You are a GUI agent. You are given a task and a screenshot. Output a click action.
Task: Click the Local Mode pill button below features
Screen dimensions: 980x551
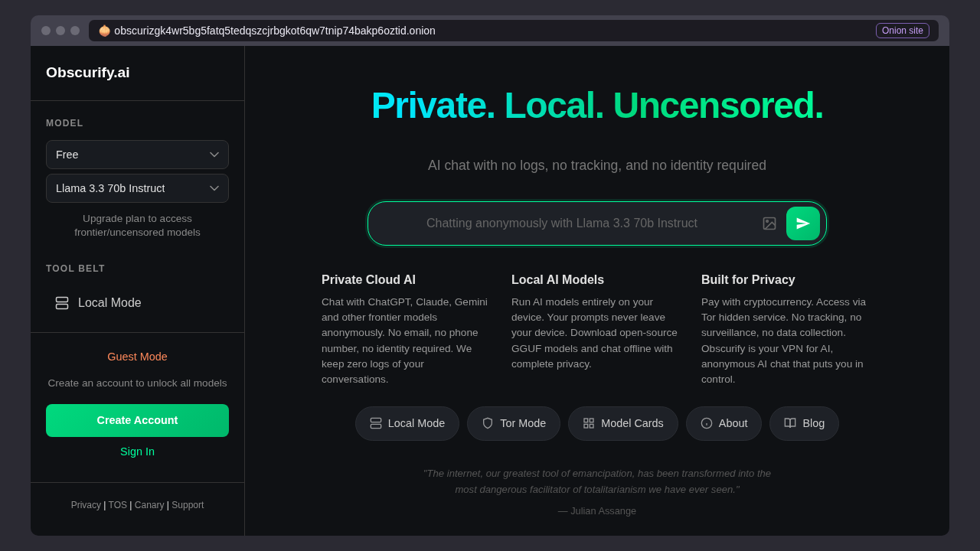pyautogui.click(x=407, y=423)
